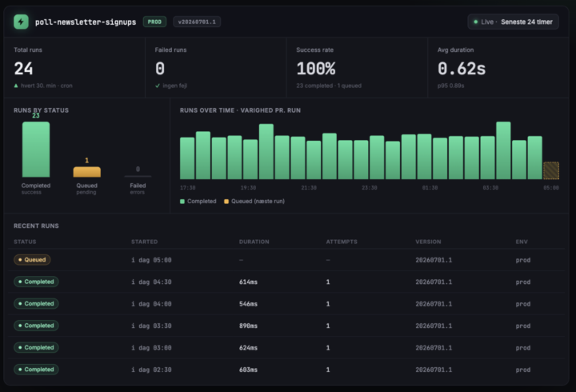
Task: Click the version cell in the Queued row
Action: [434, 260]
